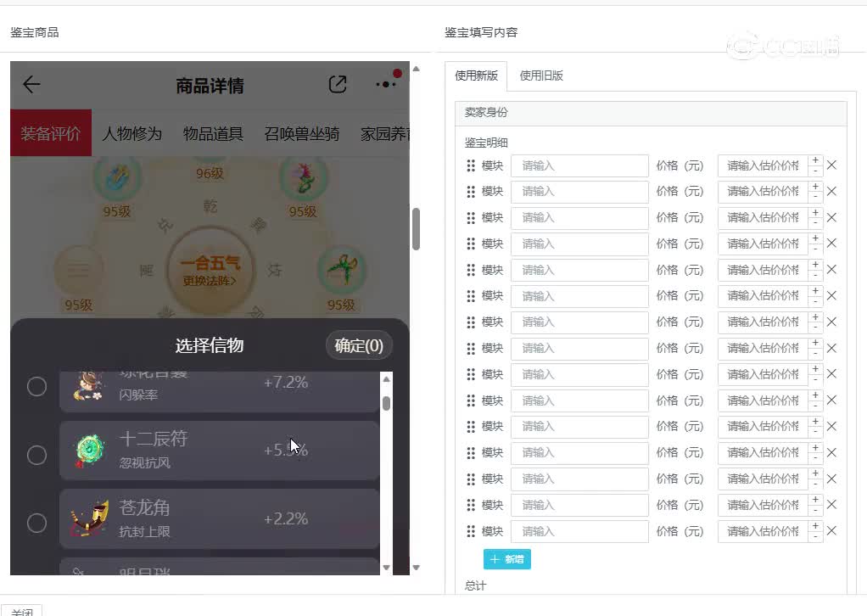The image size is (867, 616).
Task: Confirm selection with 确定(0) button
Action: pyautogui.click(x=359, y=345)
